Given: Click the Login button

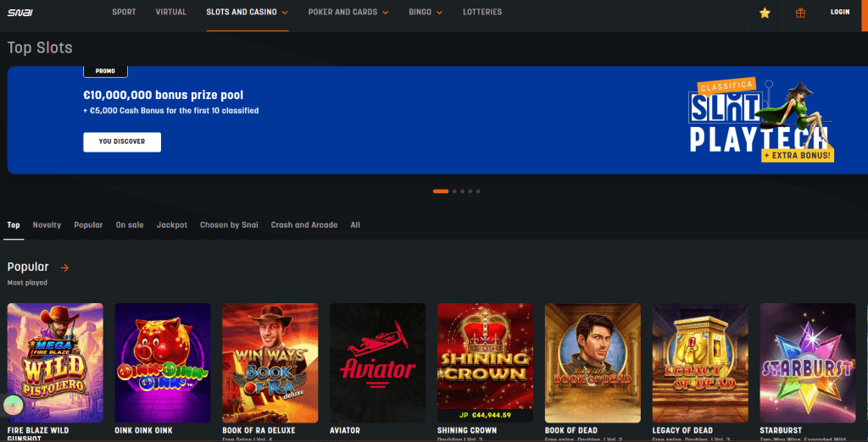Looking at the screenshot, I should click(840, 12).
